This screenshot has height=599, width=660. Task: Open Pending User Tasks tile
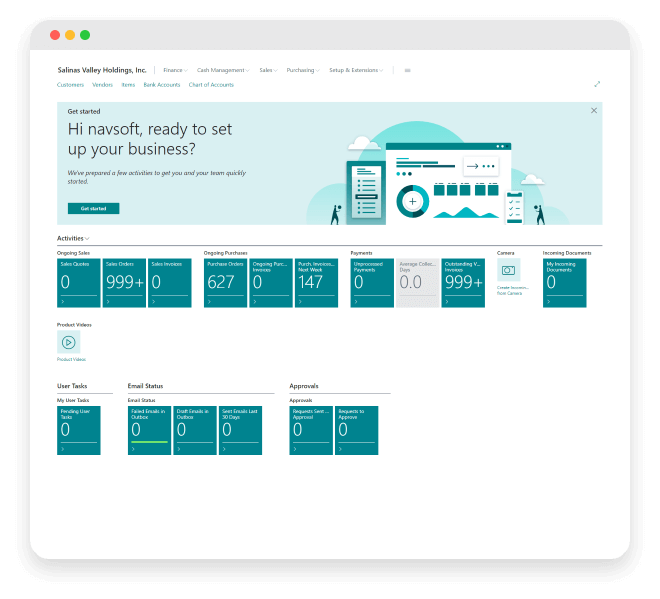[x=79, y=430]
